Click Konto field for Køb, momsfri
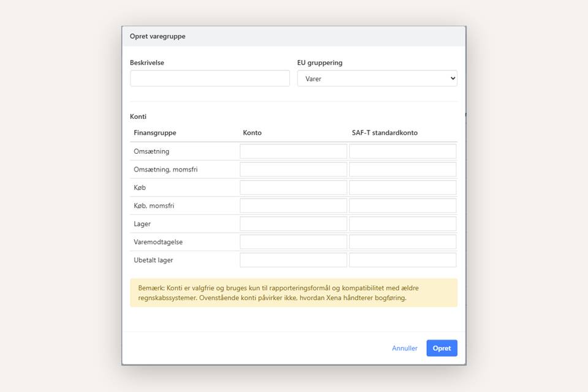Screen dimensions: 588x392 tap(293, 206)
